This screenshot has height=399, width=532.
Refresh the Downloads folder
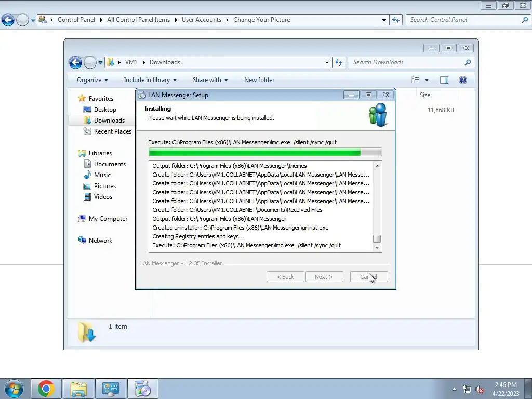point(339,62)
